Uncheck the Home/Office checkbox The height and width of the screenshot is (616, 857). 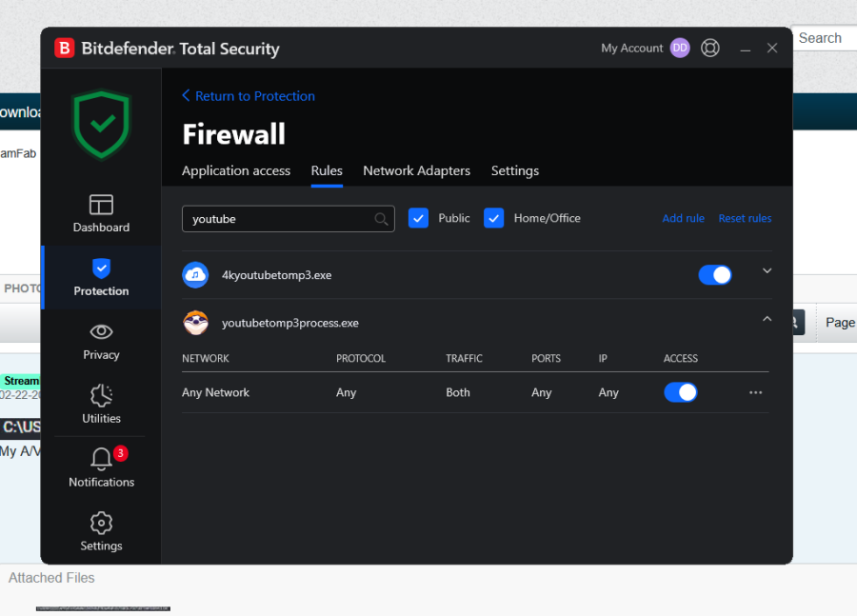click(493, 218)
